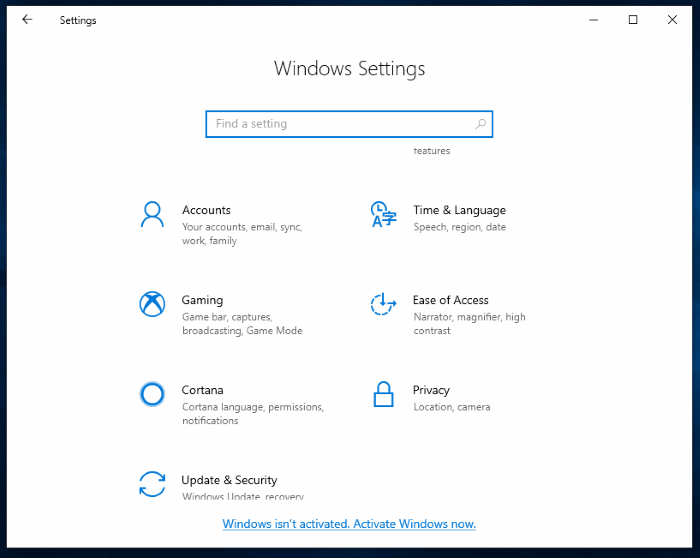Viewport: 700px width, 558px height.
Task: Open Ease of Access via its icon
Action: pyautogui.click(x=383, y=304)
